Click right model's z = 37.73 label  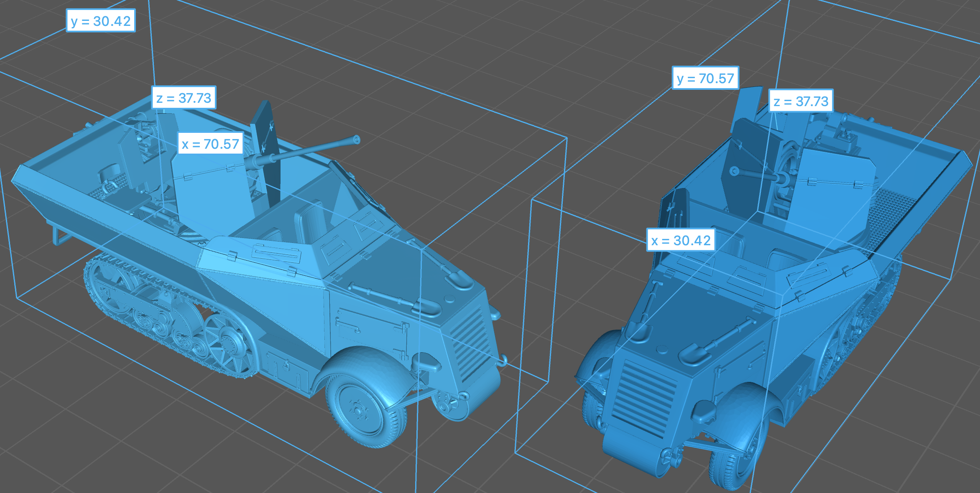[801, 101]
